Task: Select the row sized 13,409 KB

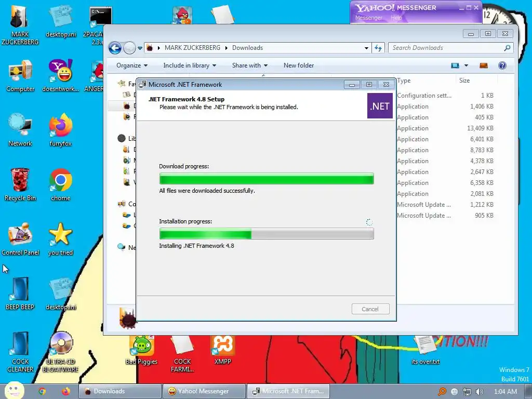Action: [x=445, y=128]
